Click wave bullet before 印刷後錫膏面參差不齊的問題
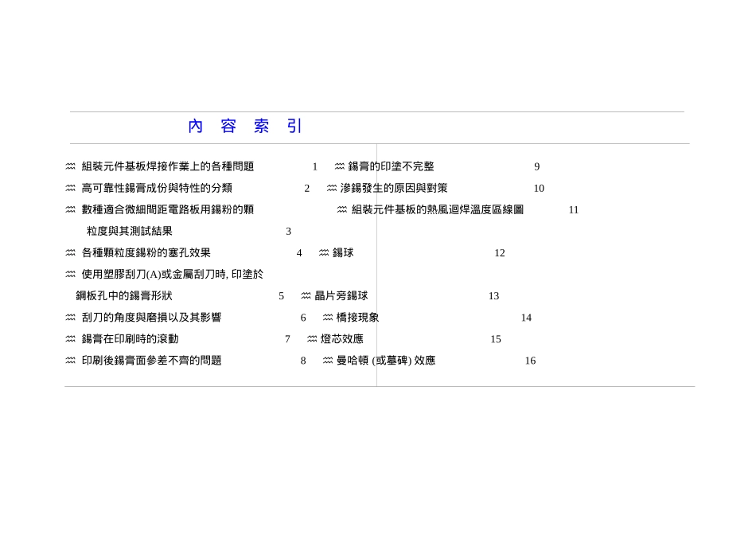 pyautogui.click(x=70, y=360)
